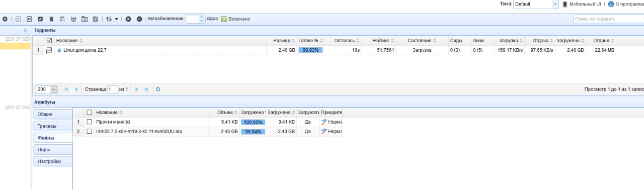
Task: Open the speed limits dropdown arrow
Action: pyautogui.click(x=117, y=19)
